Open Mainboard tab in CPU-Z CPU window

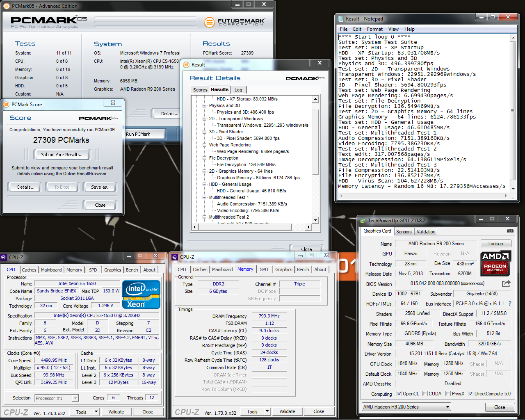pyautogui.click(x=51, y=270)
